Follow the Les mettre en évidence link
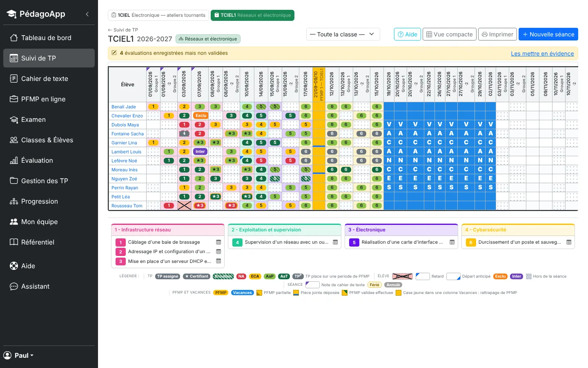 542,54
